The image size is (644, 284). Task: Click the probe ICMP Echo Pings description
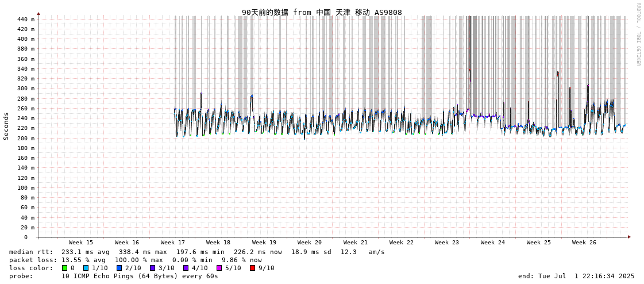140,276
